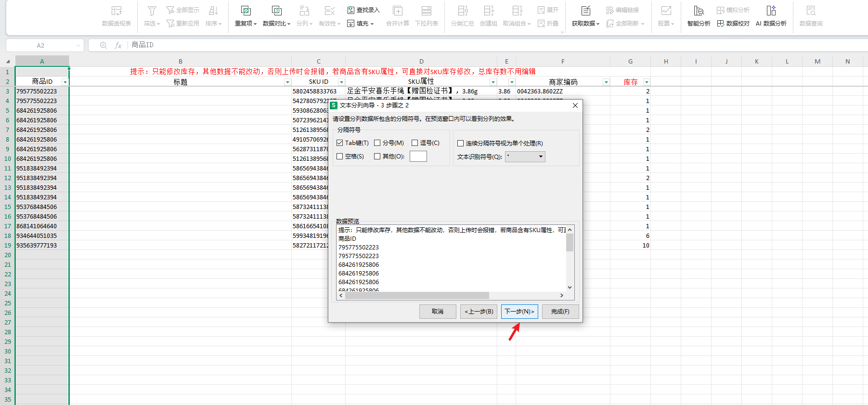This screenshot has width=868, height=405.
Task: Click the data preview horizontal scrollbar
Action: [417, 295]
